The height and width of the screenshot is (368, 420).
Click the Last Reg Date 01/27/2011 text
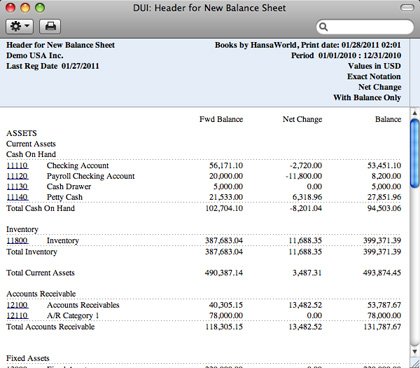point(53,66)
